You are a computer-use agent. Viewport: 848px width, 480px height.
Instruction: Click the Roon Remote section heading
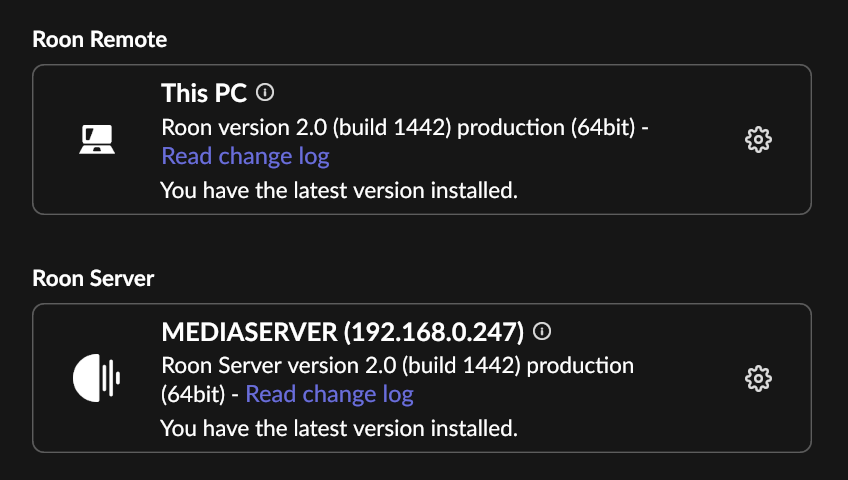tap(100, 39)
